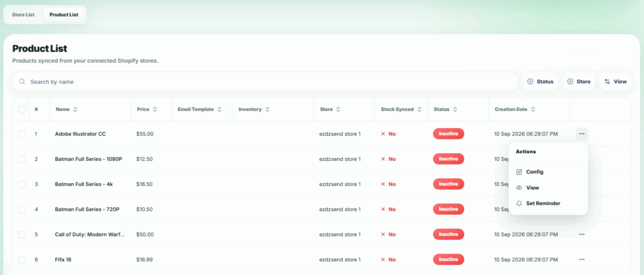Open the actions ellipsis for Fifa 18 row
The height and width of the screenshot is (275, 644).
point(582,259)
